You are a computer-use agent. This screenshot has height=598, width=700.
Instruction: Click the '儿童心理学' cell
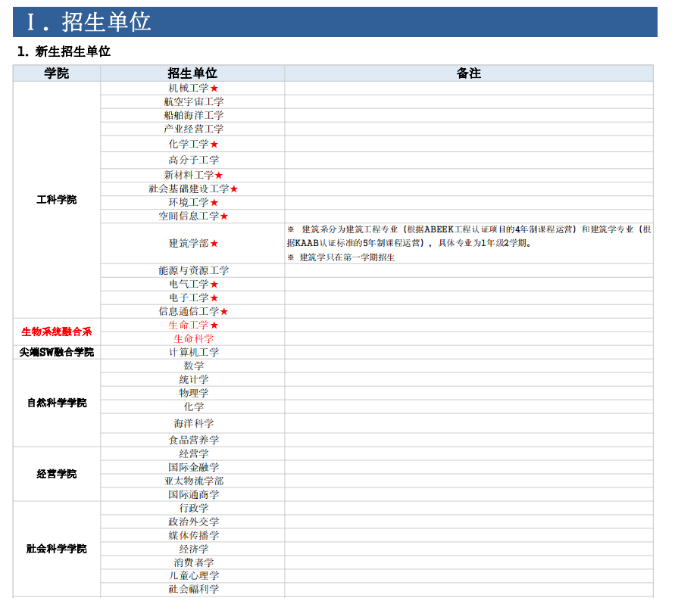[192, 576]
